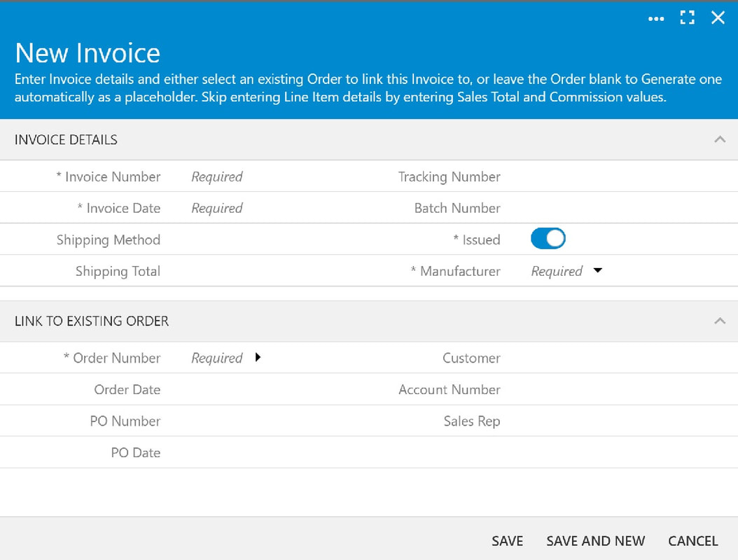Click the LINK TO EXISTING ORDER heading
The image size is (738, 560).
91,321
